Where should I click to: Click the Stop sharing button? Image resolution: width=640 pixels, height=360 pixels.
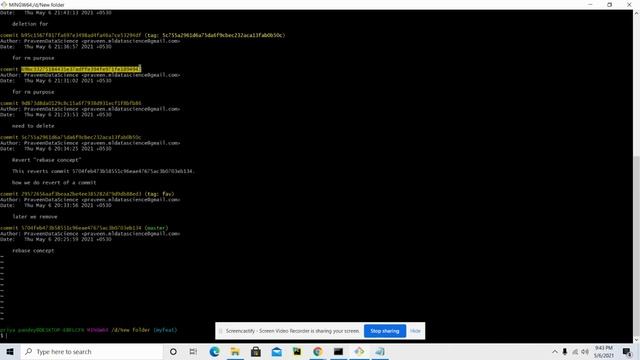pyautogui.click(x=384, y=331)
